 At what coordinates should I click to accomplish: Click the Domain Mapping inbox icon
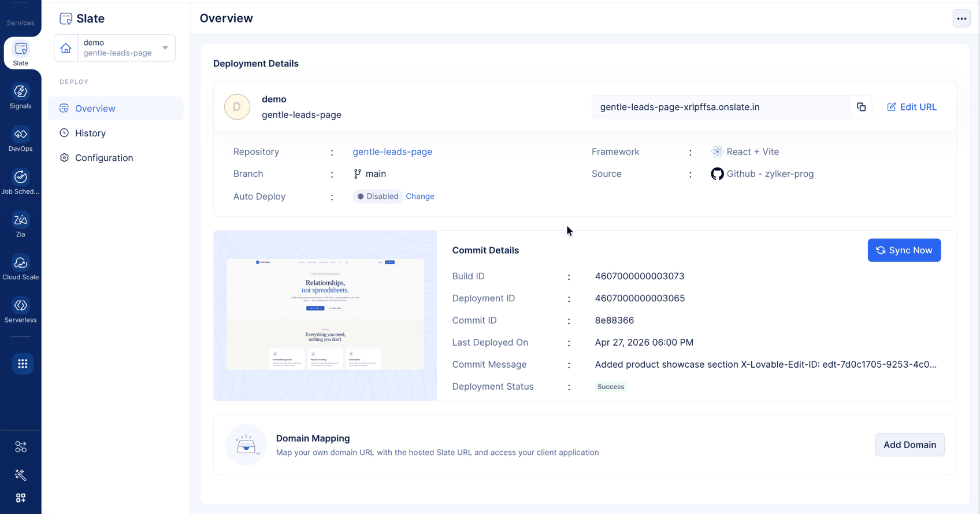pyautogui.click(x=246, y=445)
